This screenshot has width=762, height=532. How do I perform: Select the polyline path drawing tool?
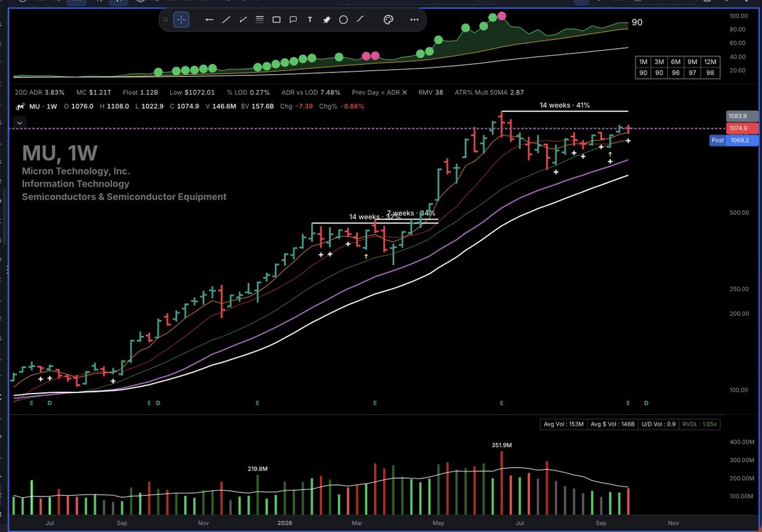[243, 20]
